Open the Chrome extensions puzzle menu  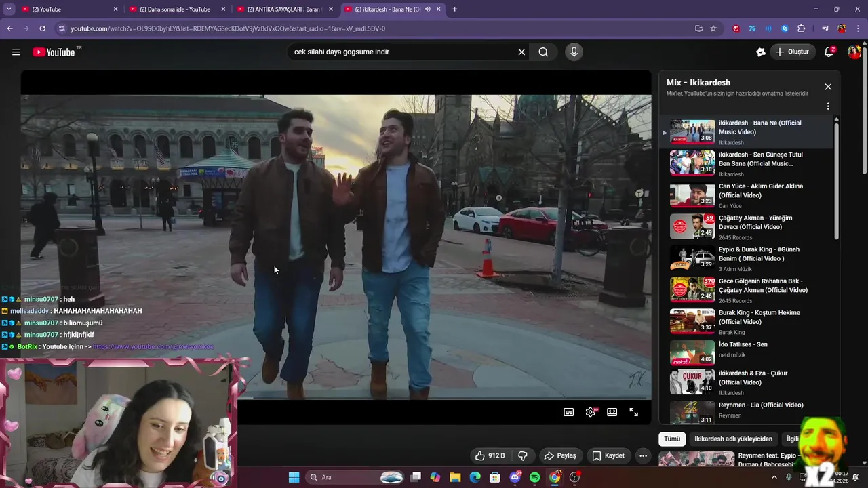pyautogui.click(x=801, y=28)
